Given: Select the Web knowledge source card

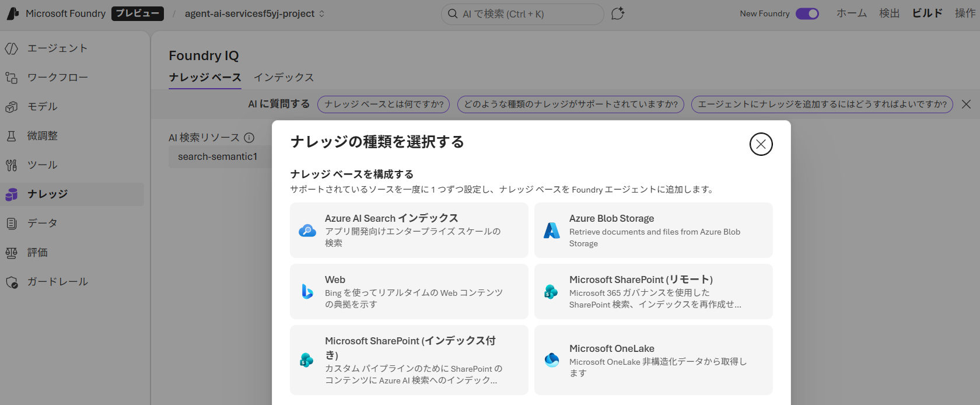Looking at the screenshot, I should 409,291.
